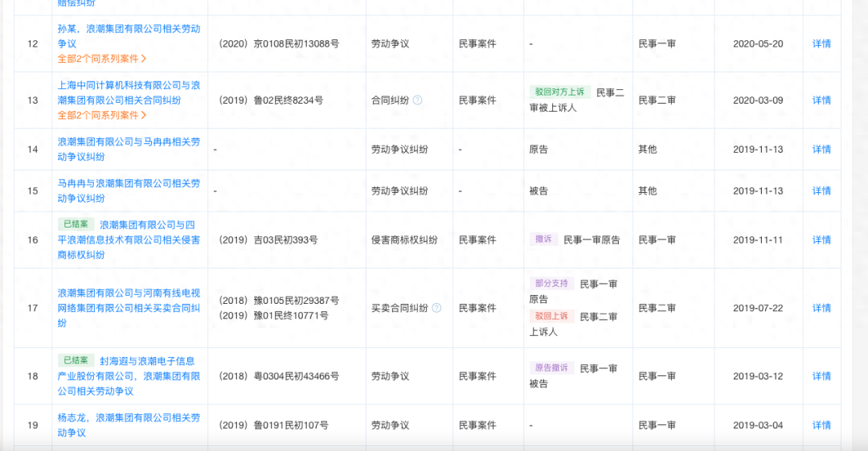The width and height of the screenshot is (868, 451).
Task: Select date 2019-03-04 in row 19
Action: [x=758, y=425]
